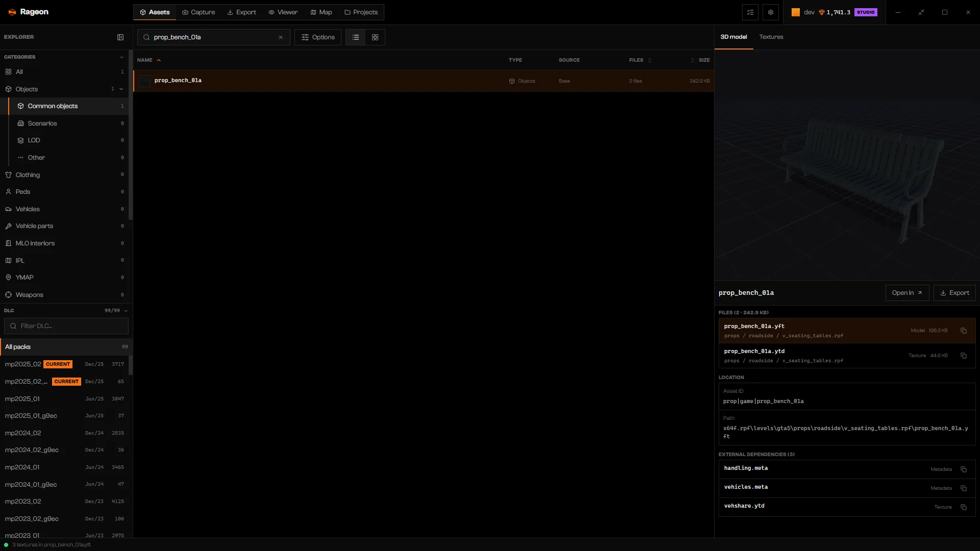This screenshot has height=551, width=980.
Task: Exit fullscreen with the collapse arrows icon
Action: click(x=921, y=12)
